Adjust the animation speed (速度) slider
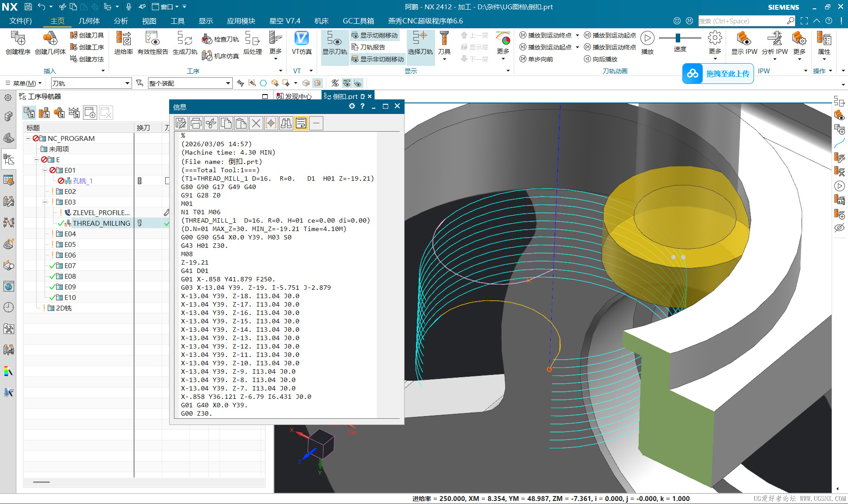848x504 pixels. tap(678, 38)
